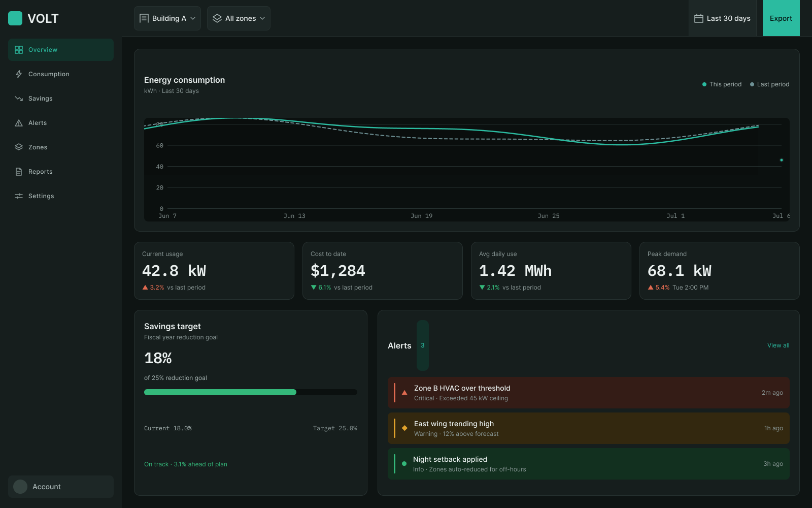812x508 pixels.
Task: Click the critical triangle icon on Zone B alert
Action: [x=404, y=393]
